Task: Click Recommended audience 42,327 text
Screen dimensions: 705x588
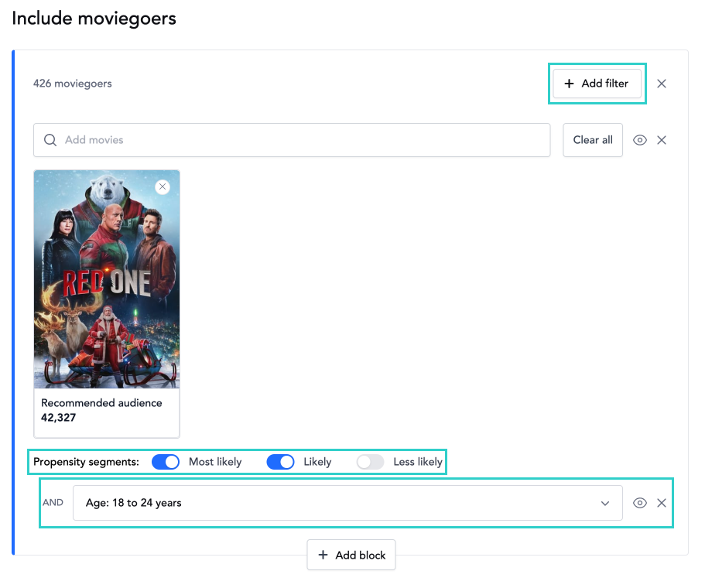Action: click(x=101, y=410)
